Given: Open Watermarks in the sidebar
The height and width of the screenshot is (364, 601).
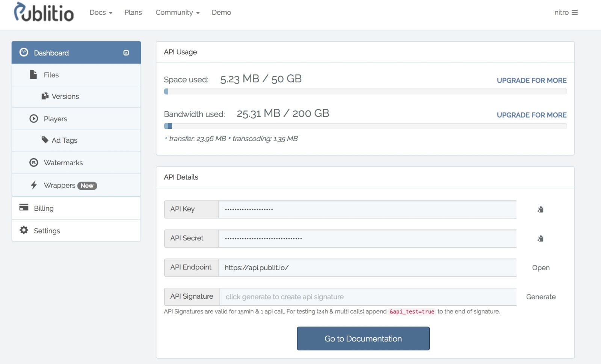Looking at the screenshot, I should [76, 163].
